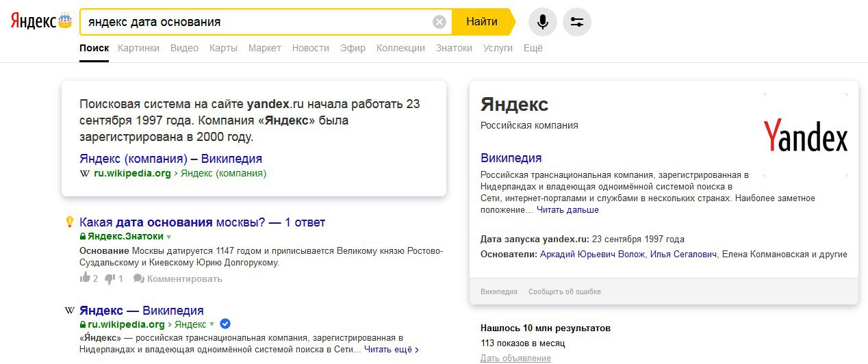The width and height of the screenshot is (868, 364).
Task: Start voice search with the microphone icon
Action: (542, 22)
